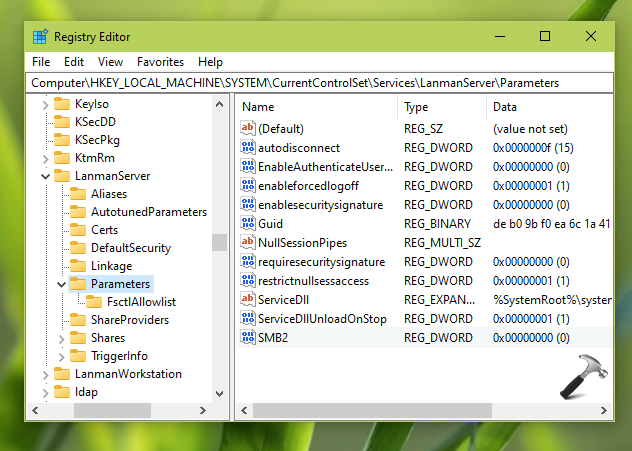Click the KeyIso folder icon
Image resolution: width=632 pixels, height=451 pixels.
[x=62, y=104]
